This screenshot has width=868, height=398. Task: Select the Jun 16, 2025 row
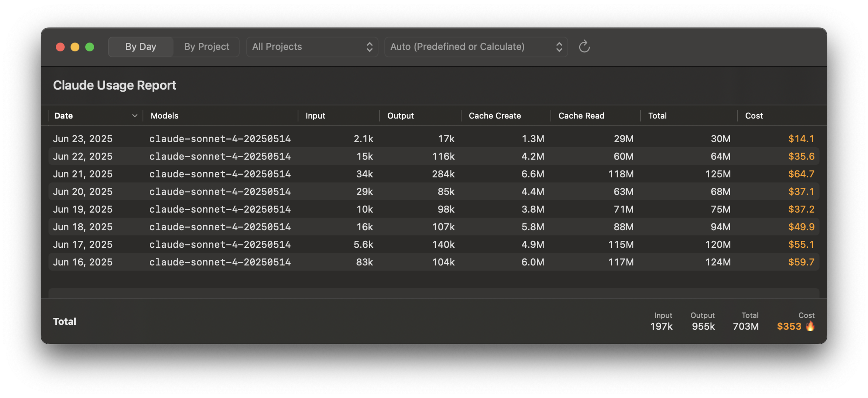434,262
